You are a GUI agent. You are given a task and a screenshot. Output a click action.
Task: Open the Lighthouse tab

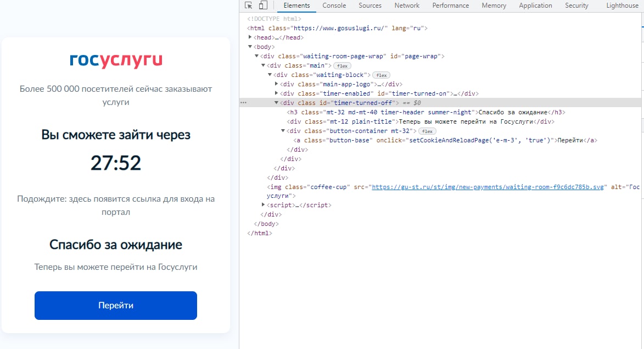[x=622, y=5]
